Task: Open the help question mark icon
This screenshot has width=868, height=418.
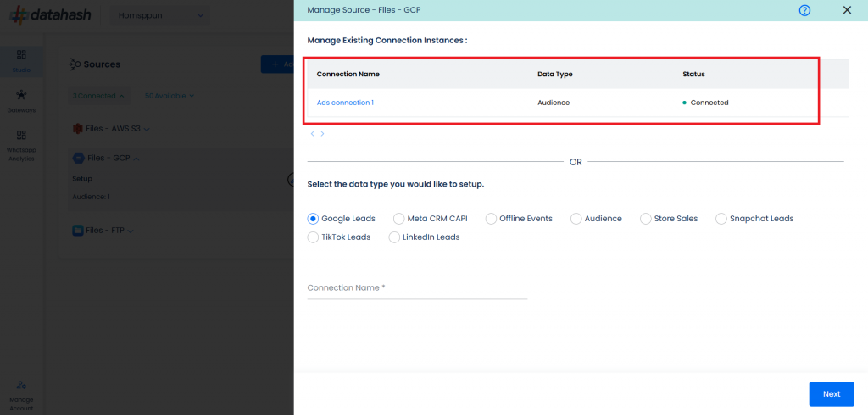Action: tap(804, 10)
